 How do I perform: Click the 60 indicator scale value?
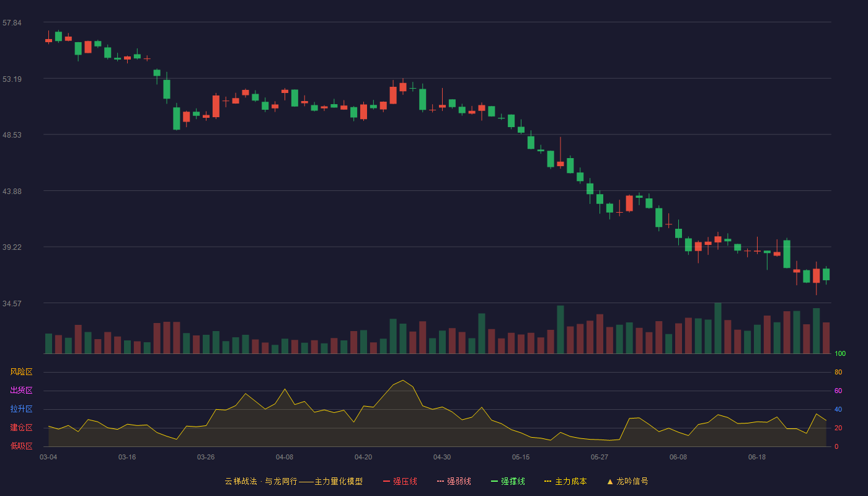838,391
